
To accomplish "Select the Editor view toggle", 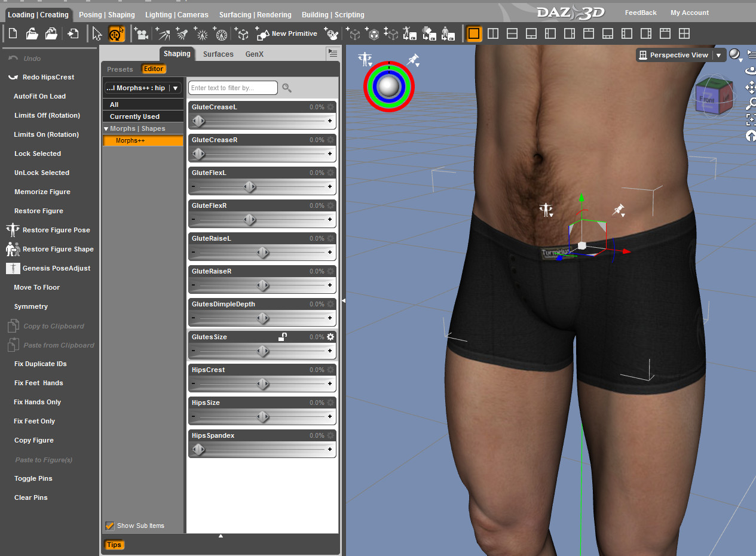I will pos(154,69).
